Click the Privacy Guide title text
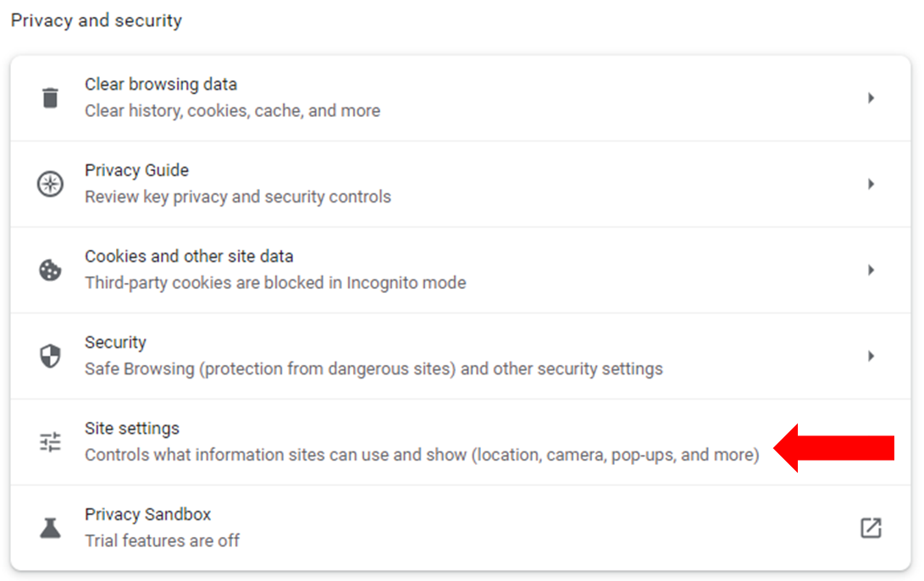This screenshot has height=581, width=924. [x=136, y=170]
